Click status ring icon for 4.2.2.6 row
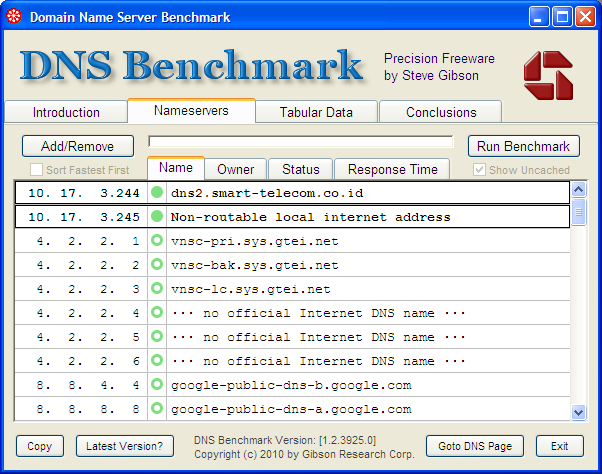The height and width of the screenshot is (474, 602). (x=157, y=360)
